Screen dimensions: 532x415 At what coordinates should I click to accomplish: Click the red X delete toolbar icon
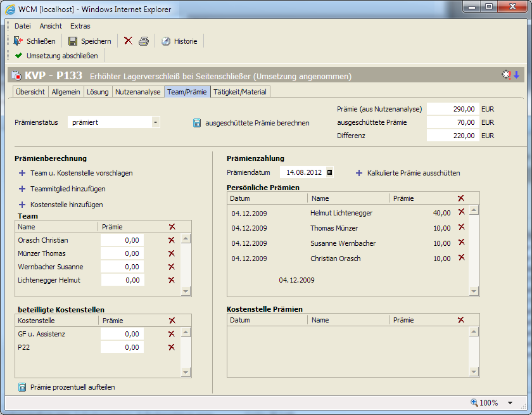point(128,41)
